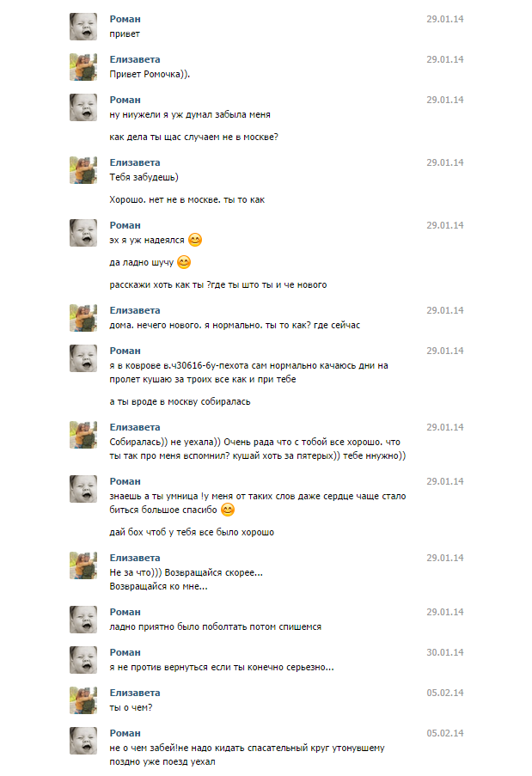This screenshot has width=532, height=776.
Task: Select Роман's avatar next to "не о чем забей"
Action: point(83,741)
